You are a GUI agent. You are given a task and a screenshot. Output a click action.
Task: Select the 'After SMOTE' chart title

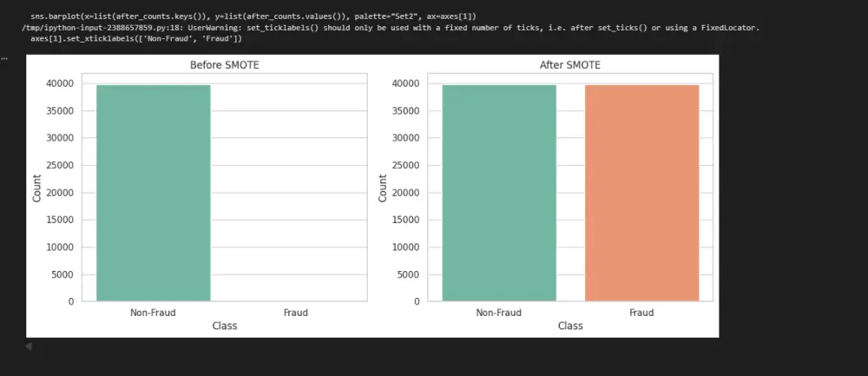569,66
